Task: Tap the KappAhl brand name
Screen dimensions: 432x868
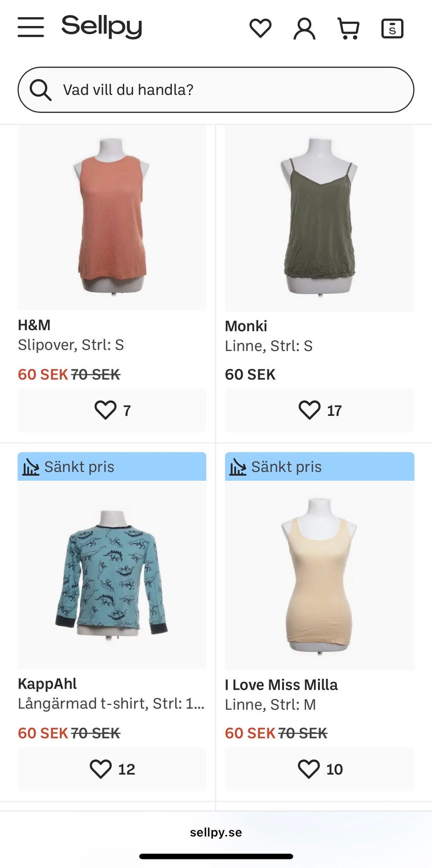Action: click(47, 684)
